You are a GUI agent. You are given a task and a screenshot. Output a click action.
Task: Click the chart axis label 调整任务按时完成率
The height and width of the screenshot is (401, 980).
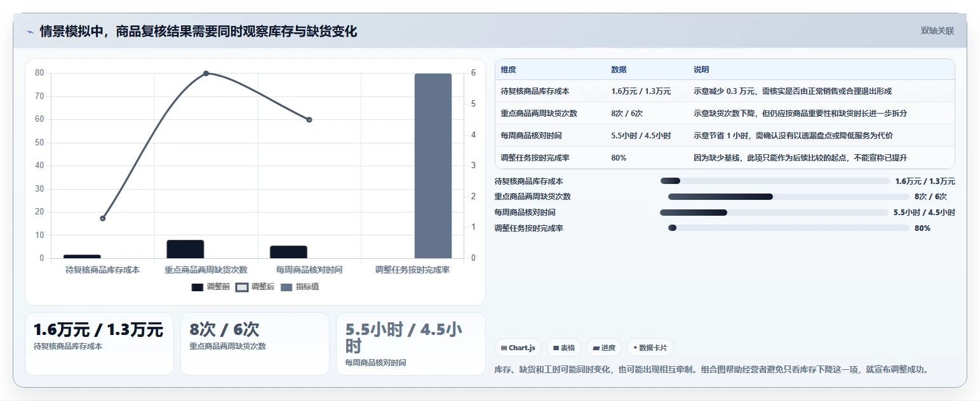pos(412,270)
